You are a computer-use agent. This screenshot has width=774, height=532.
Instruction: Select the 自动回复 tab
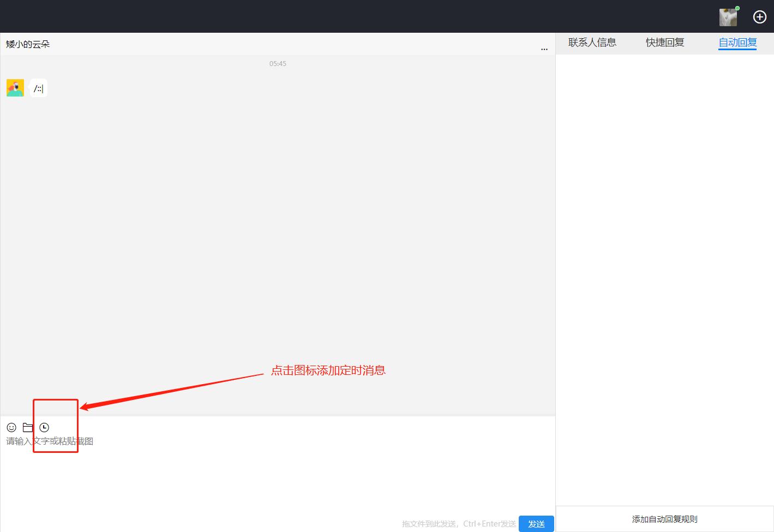[737, 43]
